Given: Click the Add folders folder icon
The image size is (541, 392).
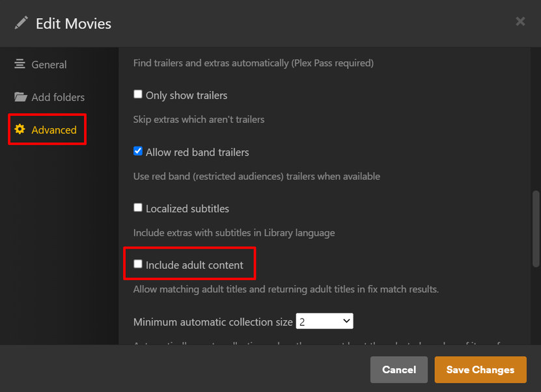Looking at the screenshot, I should point(20,97).
